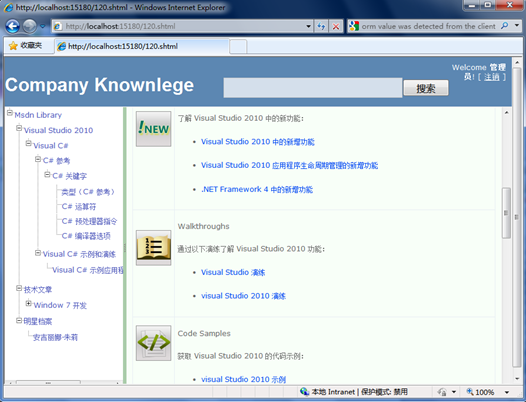526x402 pixels.
Task: Open Msdn Library tree item
Action: pos(38,115)
